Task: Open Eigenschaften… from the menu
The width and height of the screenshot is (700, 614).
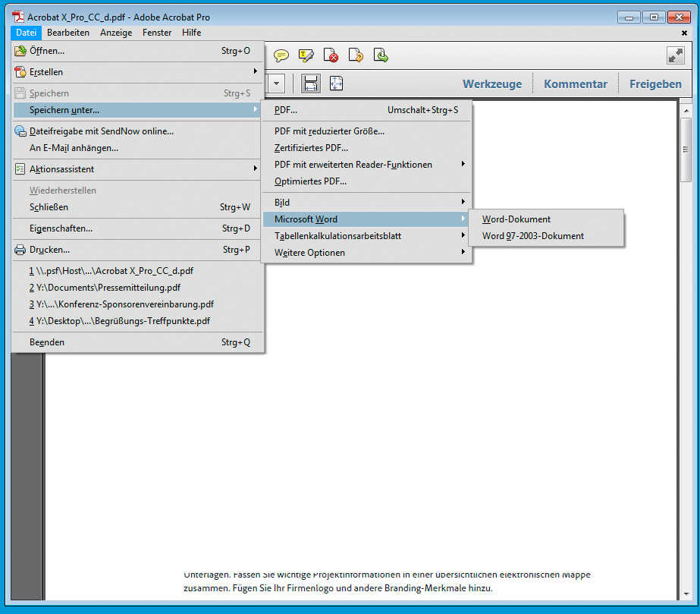Action: tap(137, 228)
